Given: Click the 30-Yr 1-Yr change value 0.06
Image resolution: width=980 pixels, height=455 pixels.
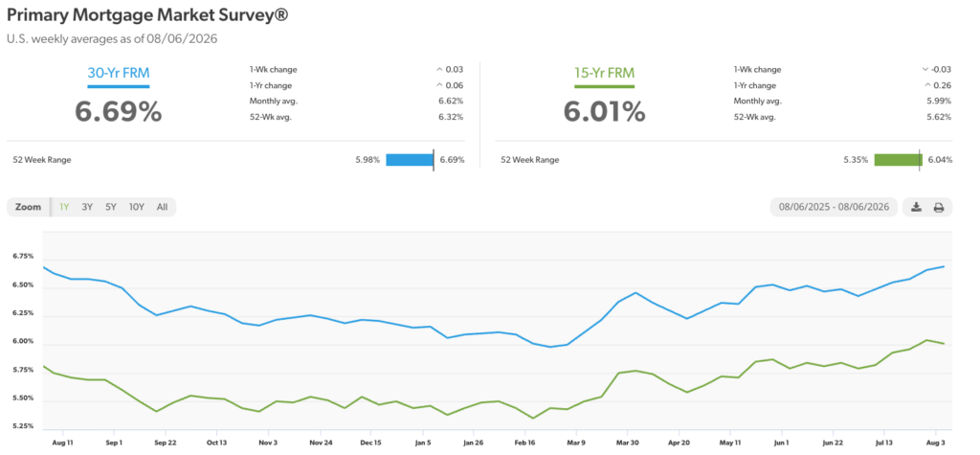Looking at the screenshot, I should [455, 86].
